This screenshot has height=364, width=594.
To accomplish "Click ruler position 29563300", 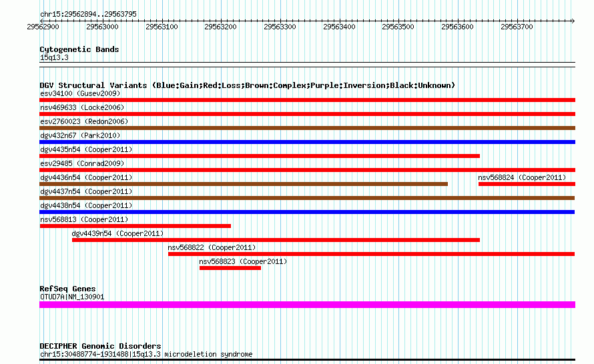I will 280,27.
